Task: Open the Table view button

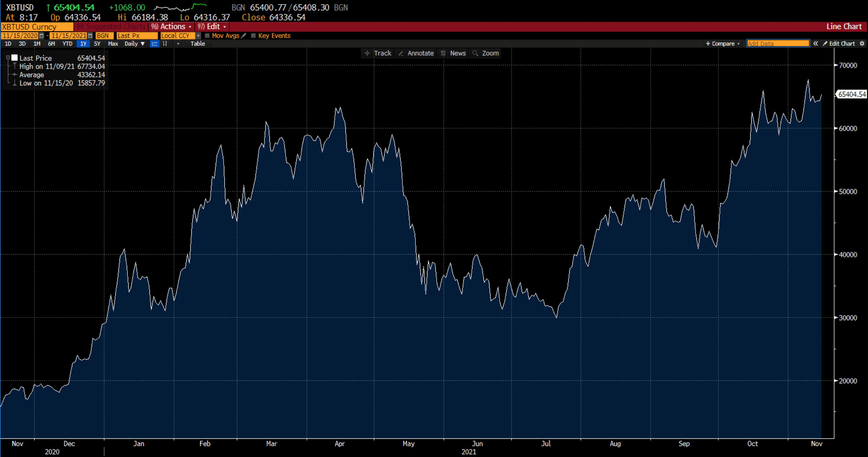Action: [x=198, y=44]
